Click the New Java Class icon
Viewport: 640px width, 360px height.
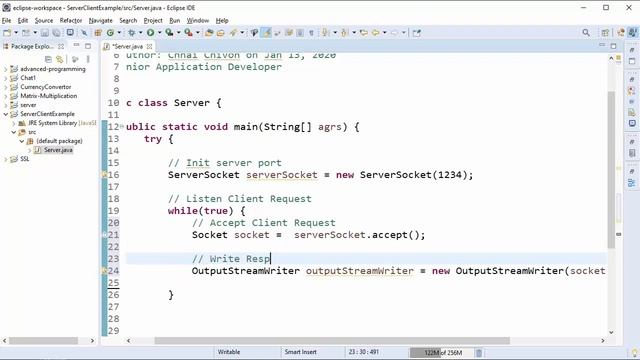click(x=110, y=33)
